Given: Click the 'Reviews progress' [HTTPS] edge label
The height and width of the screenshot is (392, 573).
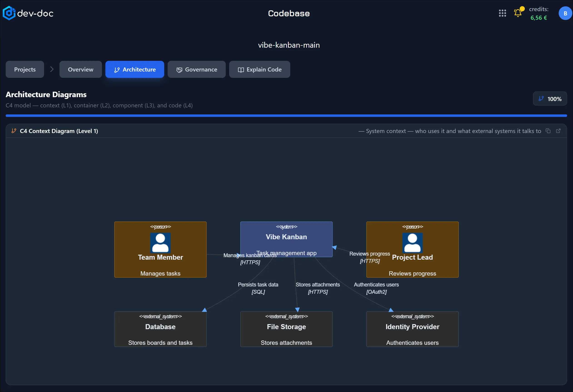Looking at the screenshot, I should [x=370, y=257].
